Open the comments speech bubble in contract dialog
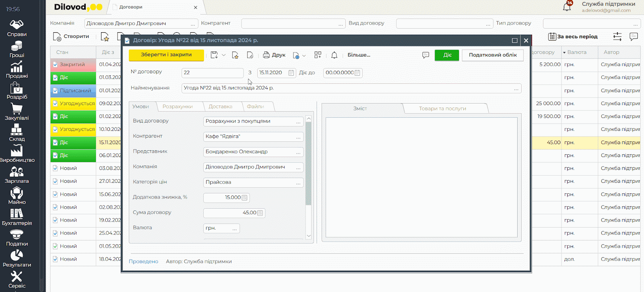This screenshot has width=644, height=292. point(425,55)
